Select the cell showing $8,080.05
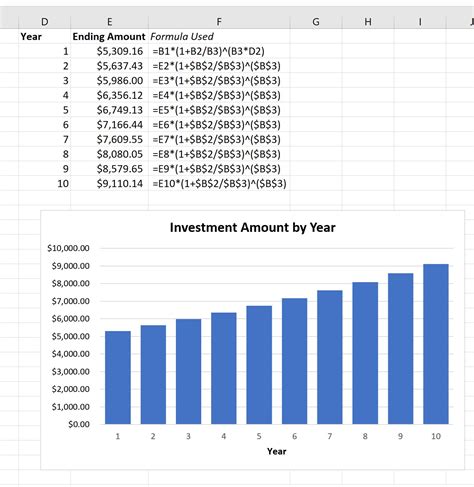 click(109, 154)
